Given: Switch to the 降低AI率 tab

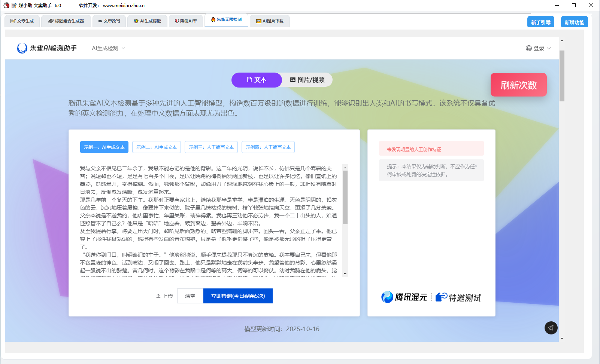Looking at the screenshot, I should (186, 21).
